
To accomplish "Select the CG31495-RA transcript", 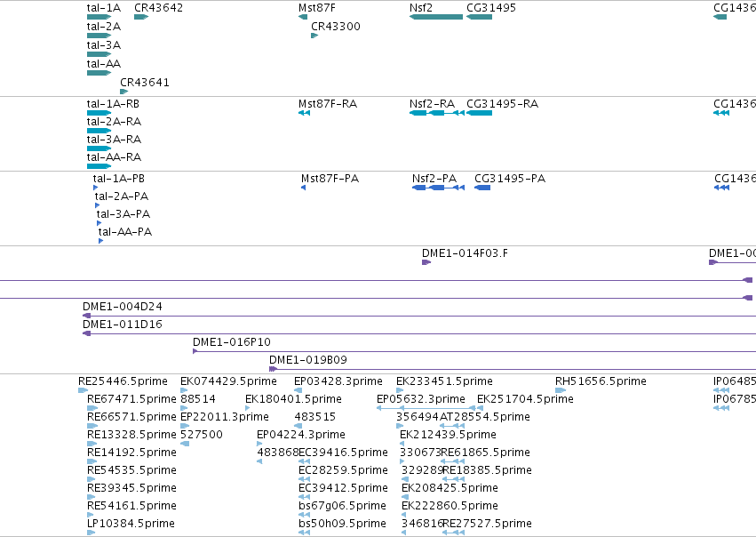I will click(x=479, y=113).
